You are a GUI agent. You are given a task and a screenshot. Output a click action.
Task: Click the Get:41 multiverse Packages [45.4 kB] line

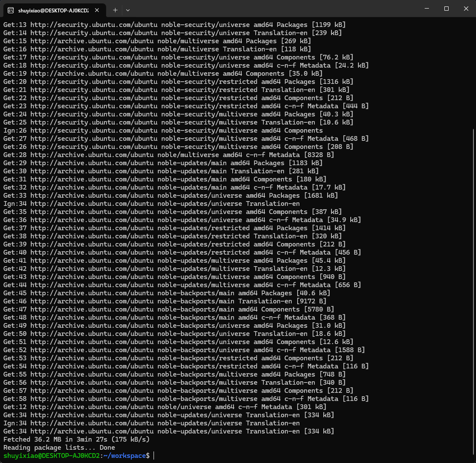pos(174,260)
